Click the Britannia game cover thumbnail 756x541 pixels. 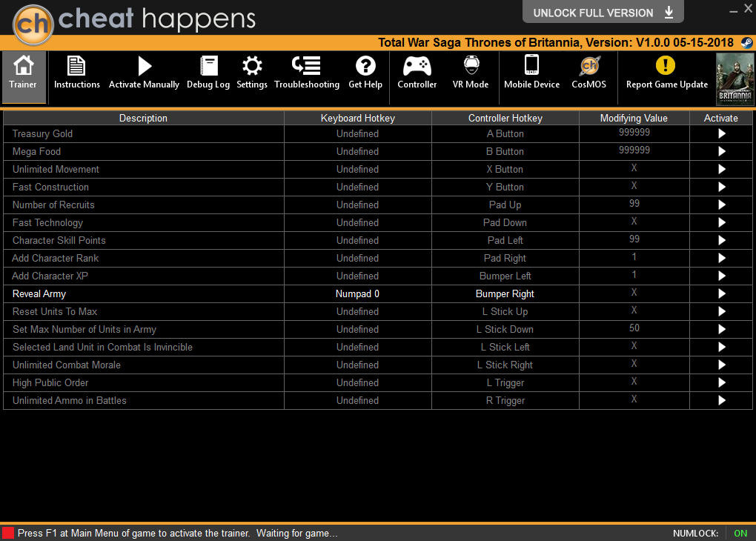point(735,79)
